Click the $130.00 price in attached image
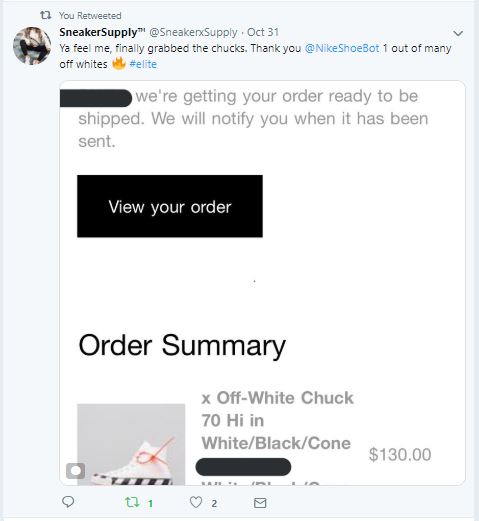 point(400,454)
